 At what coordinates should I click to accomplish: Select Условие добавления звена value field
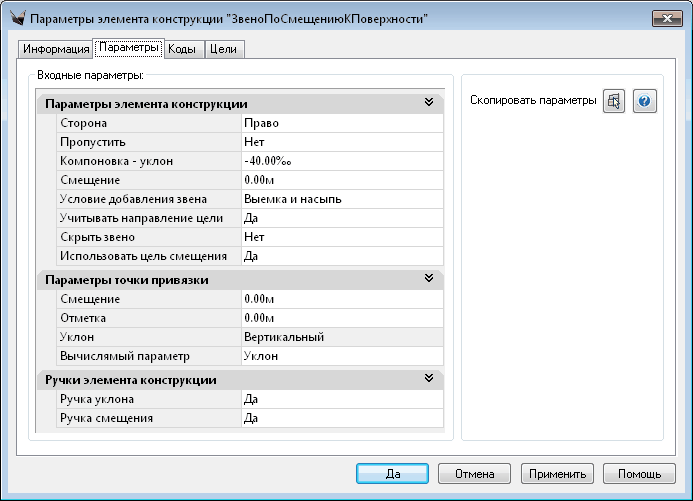tap(340, 198)
